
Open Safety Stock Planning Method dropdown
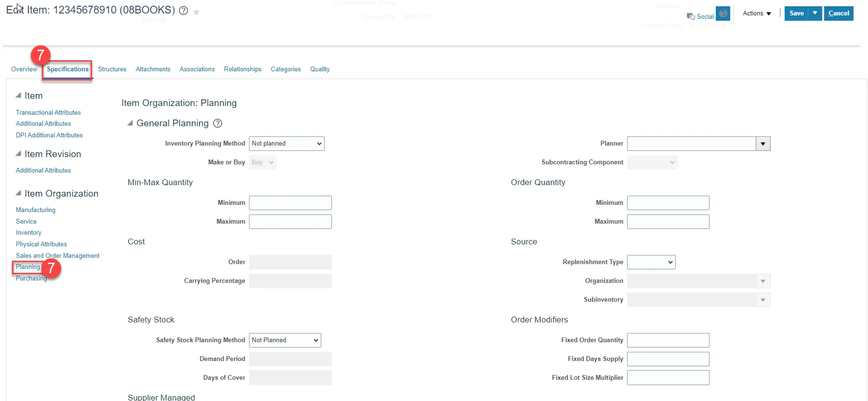coord(285,340)
